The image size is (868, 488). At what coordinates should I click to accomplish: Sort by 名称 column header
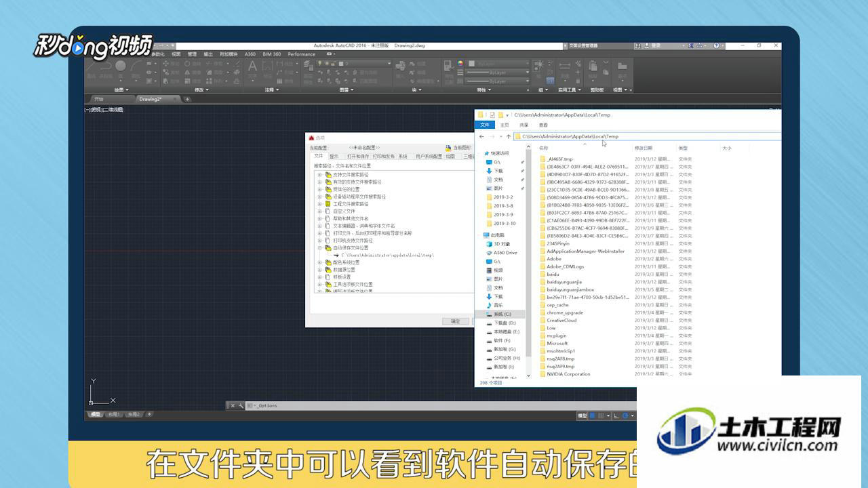pyautogui.click(x=544, y=148)
